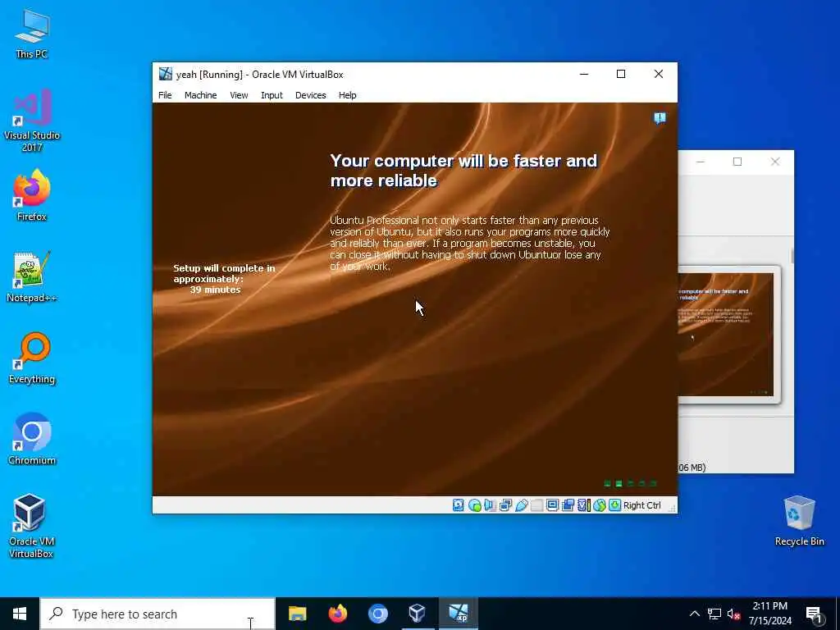Click the USB devices indicator icon
Image resolution: width=840 pixels, height=630 pixels.
point(521,505)
